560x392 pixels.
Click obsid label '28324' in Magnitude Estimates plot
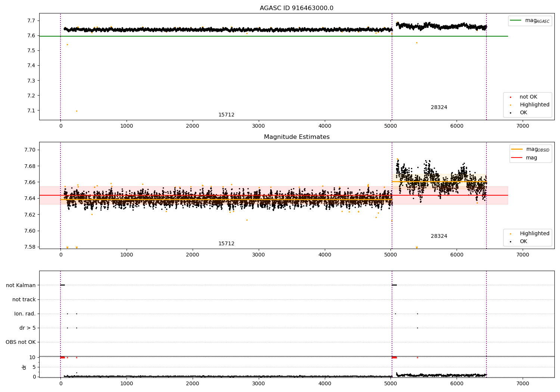point(439,236)
